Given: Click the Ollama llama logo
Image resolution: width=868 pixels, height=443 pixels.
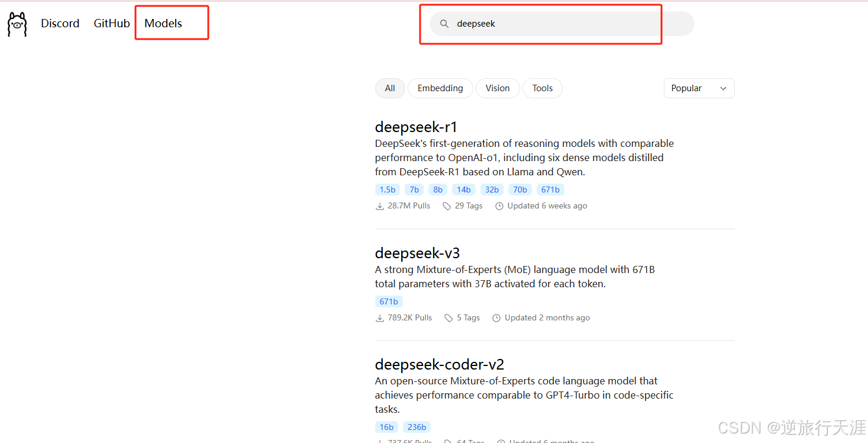Looking at the screenshot, I should coord(17,24).
